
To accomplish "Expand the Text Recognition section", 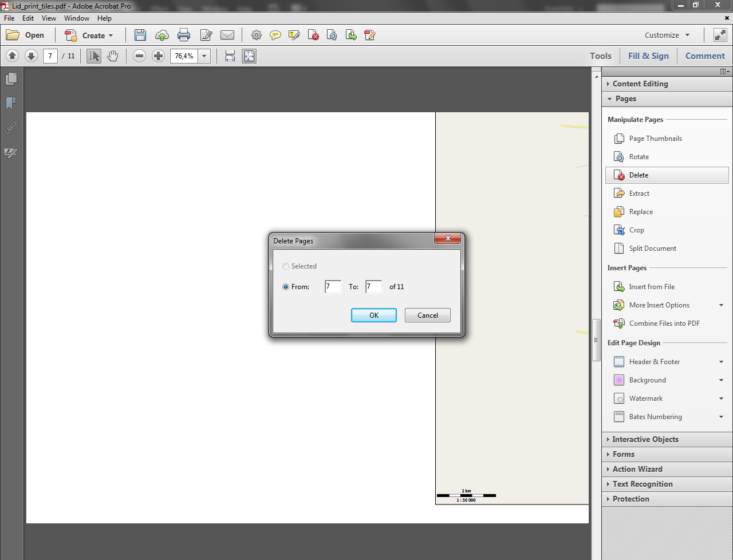I will point(667,484).
